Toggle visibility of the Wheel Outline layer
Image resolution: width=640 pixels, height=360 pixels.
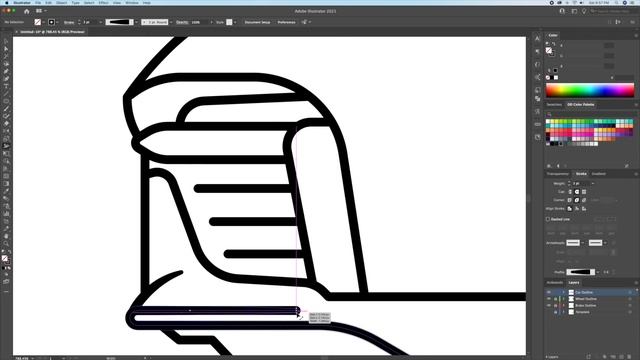point(549,299)
